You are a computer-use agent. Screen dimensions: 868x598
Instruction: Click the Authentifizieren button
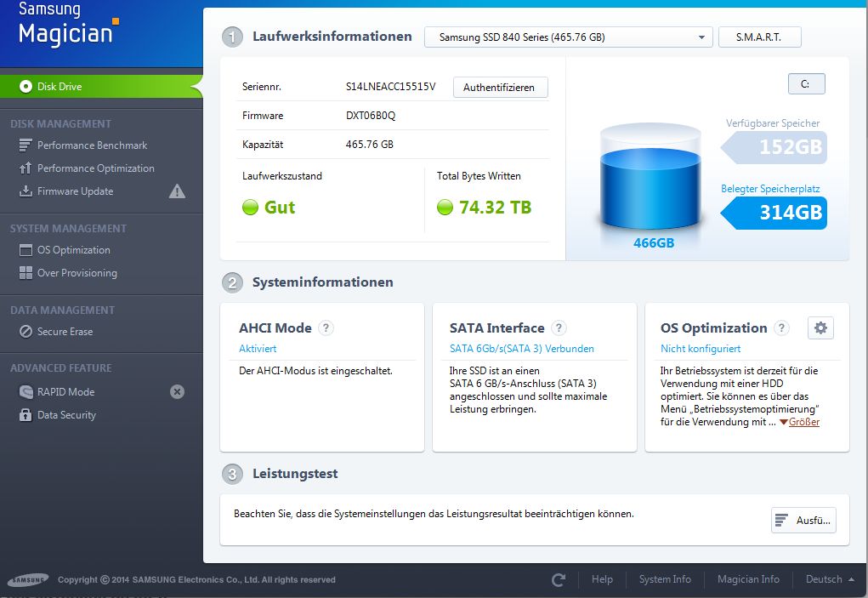(x=501, y=88)
